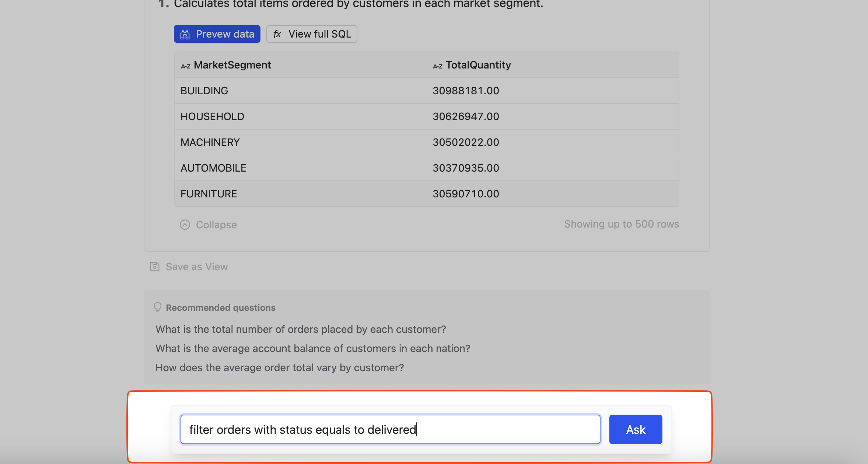Click value 30626947.00
This screenshot has height=464, width=868.
click(x=466, y=116)
